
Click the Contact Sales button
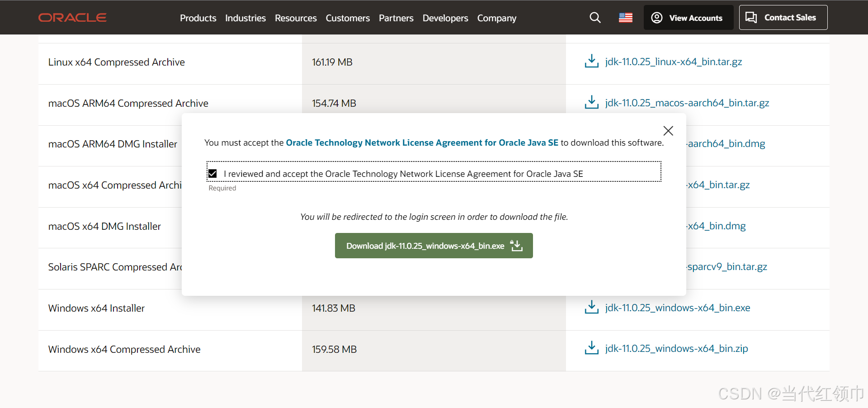783,18
